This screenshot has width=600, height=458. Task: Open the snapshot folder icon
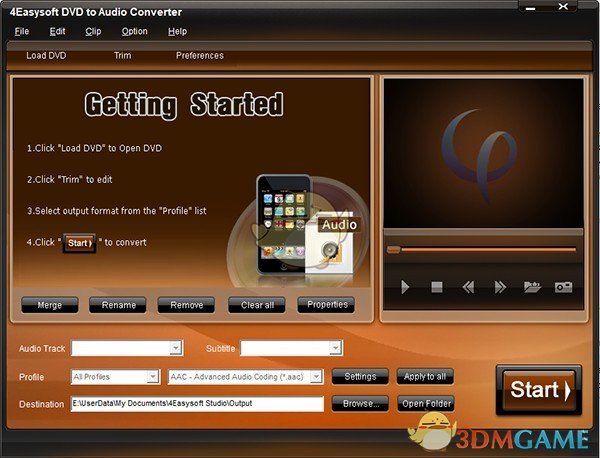[x=532, y=287]
